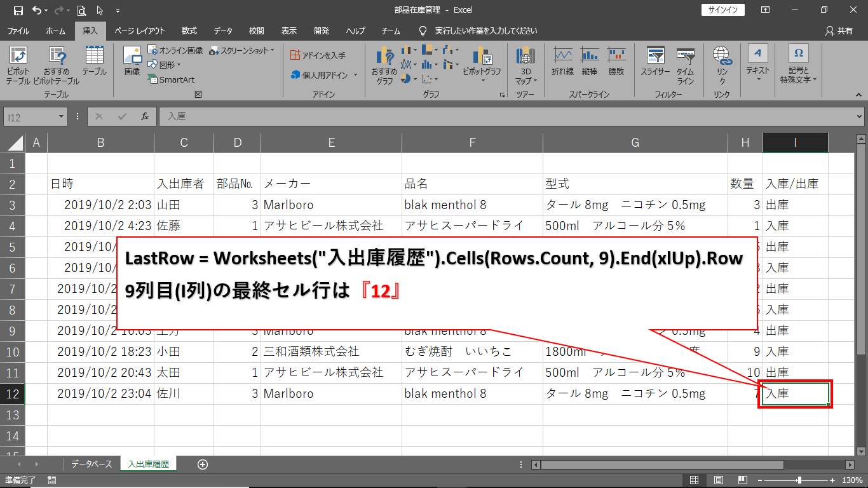Click the Select All corner triangle

pyautogui.click(x=15, y=143)
